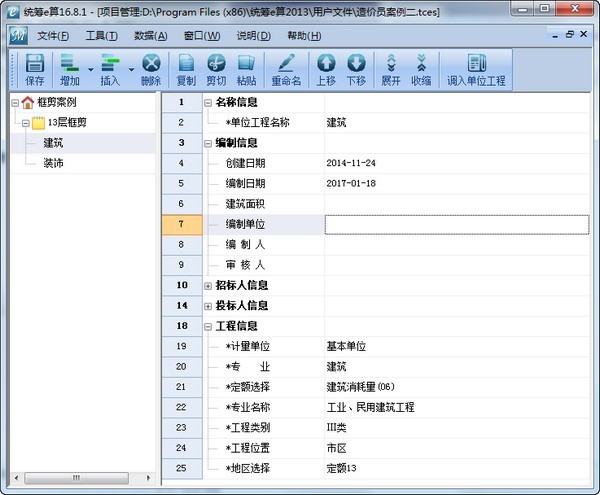Open the dropdown arrow next to 插入
Viewport: 600px width, 495px height.
click(130, 70)
